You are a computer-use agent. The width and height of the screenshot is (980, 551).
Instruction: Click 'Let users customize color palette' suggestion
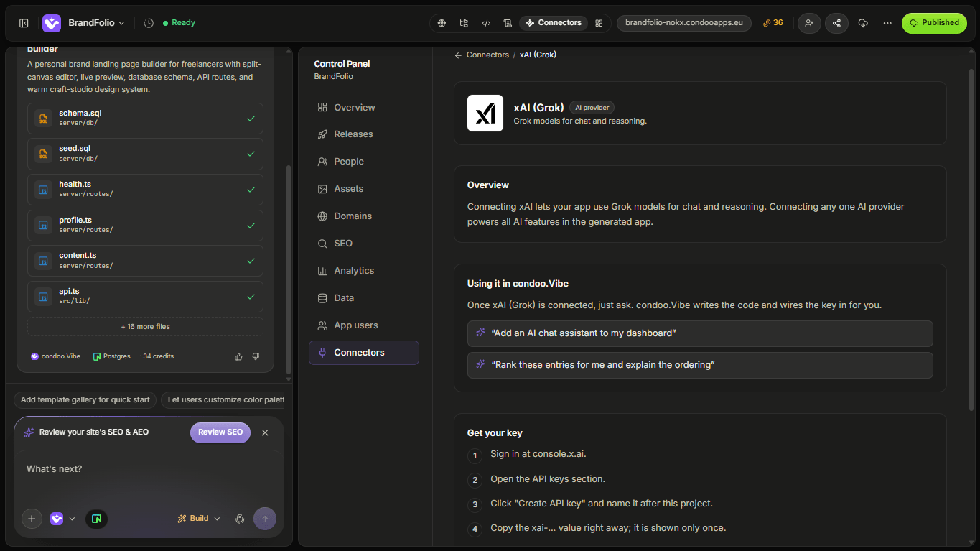[x=223, y=400]
